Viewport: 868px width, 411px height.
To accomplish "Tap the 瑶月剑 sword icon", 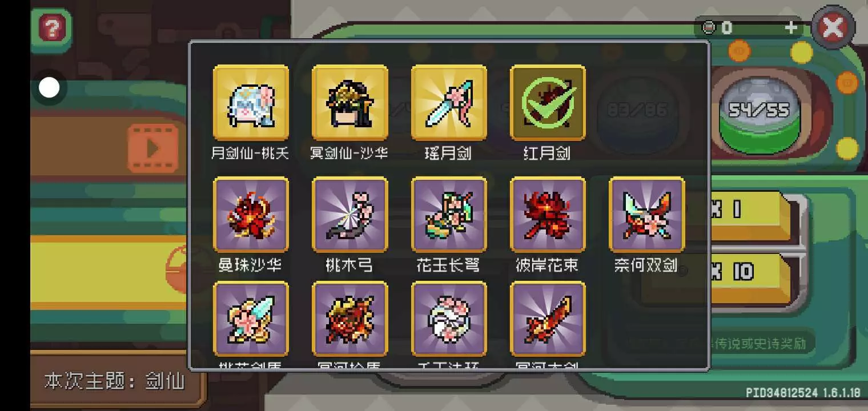I will tap(449, 103).
